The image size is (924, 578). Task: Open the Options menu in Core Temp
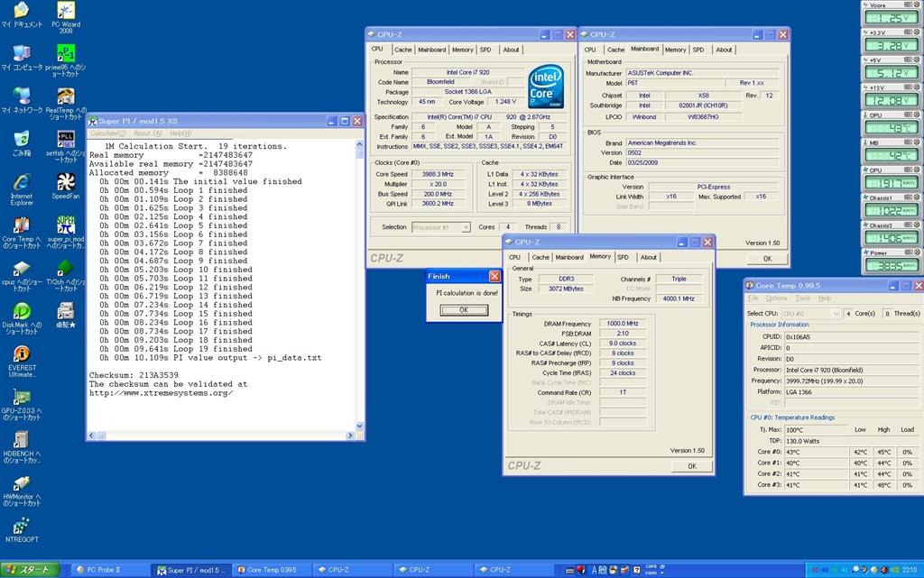click(x=776, y=298)
